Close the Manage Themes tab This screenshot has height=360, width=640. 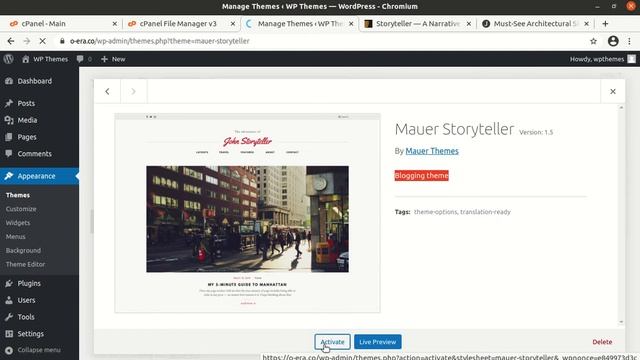click(351, 24)
